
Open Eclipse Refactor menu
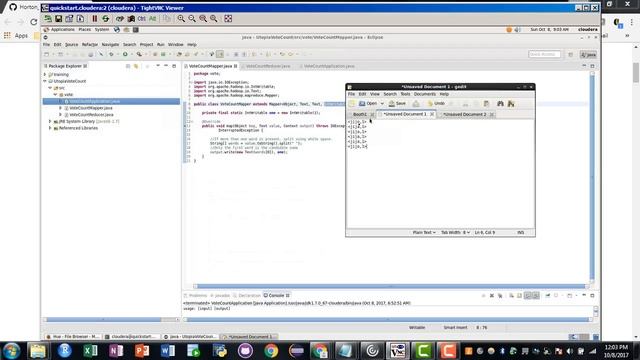90,44
